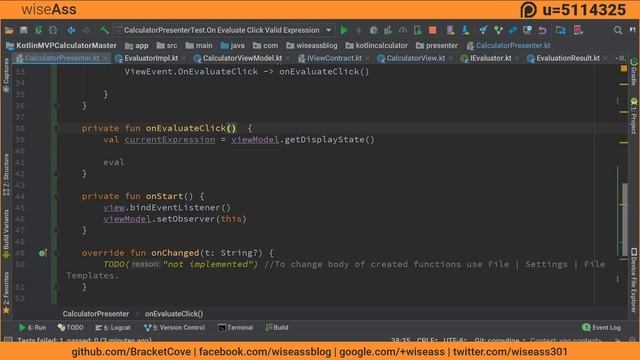Open the Terminal tool window

tap(236, 328)
